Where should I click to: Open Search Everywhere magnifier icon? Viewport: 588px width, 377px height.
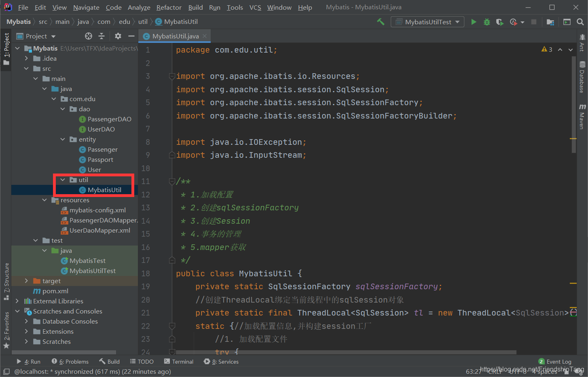pyautogui.click(x=580, y=22)
